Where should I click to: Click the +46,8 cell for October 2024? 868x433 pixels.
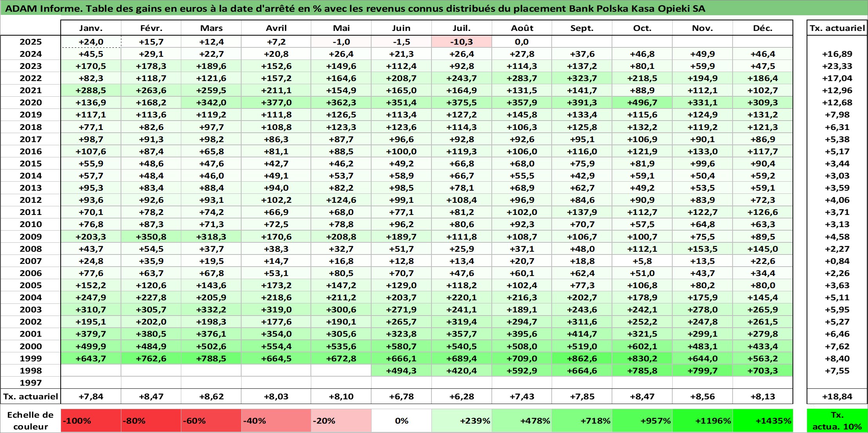pyautogui.click(x=642, y=54)
